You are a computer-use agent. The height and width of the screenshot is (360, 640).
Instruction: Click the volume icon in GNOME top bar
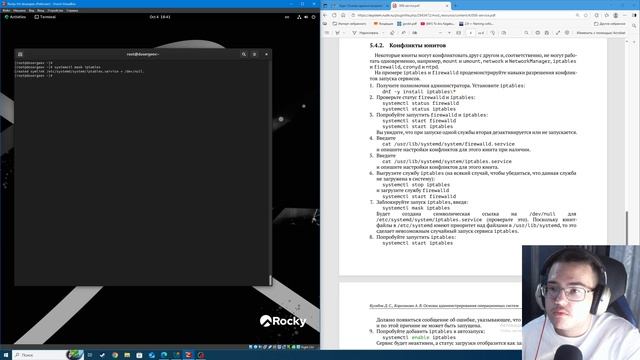tap(306, 17)
